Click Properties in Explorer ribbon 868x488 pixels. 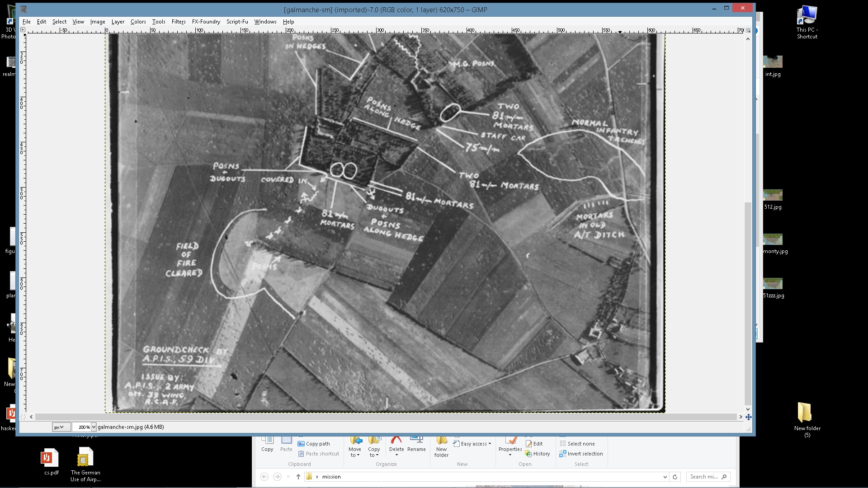click(510, 446)
